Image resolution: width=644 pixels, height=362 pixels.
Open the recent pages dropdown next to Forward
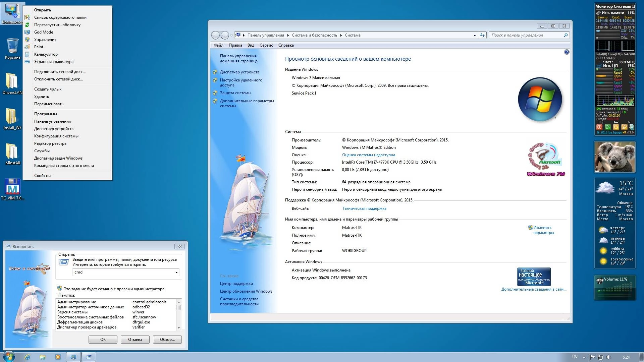231,35
